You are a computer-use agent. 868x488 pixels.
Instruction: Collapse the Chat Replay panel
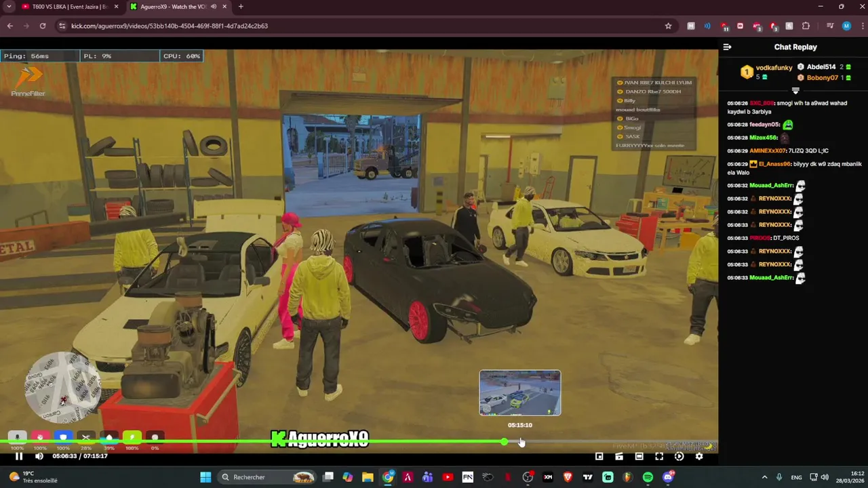(727, 47)
